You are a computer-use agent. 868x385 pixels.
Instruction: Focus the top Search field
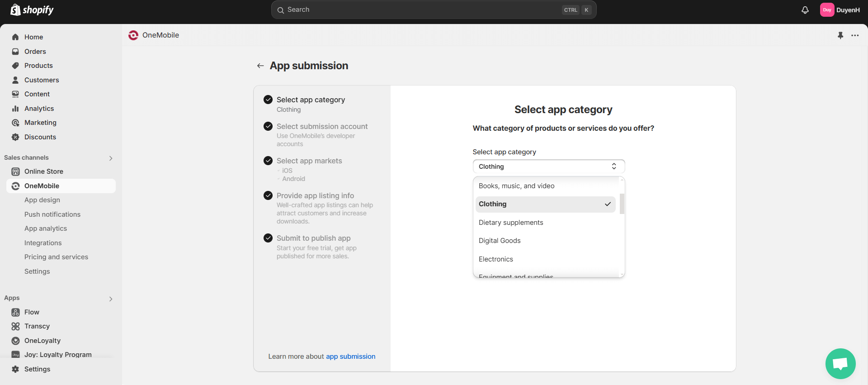pos(434,10)
